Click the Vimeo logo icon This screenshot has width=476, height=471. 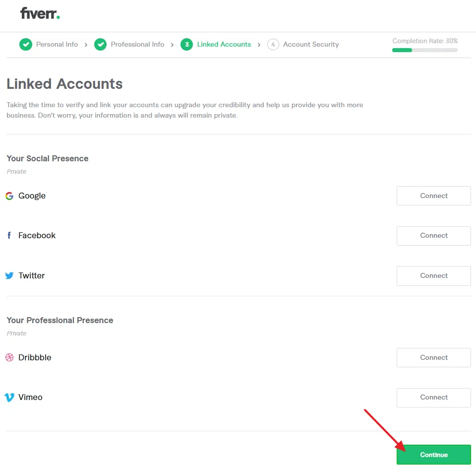pyautogui.click(x=9, y=398)
